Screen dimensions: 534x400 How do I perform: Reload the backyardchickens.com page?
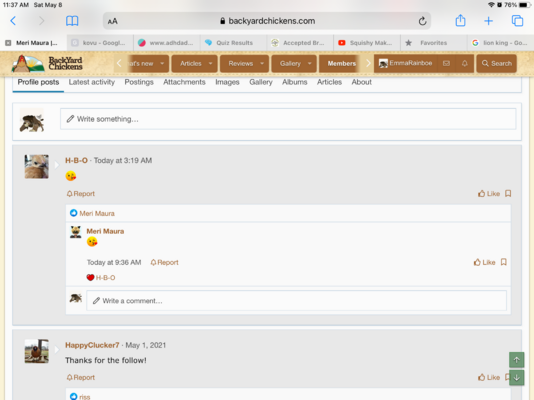click(422, 21)
